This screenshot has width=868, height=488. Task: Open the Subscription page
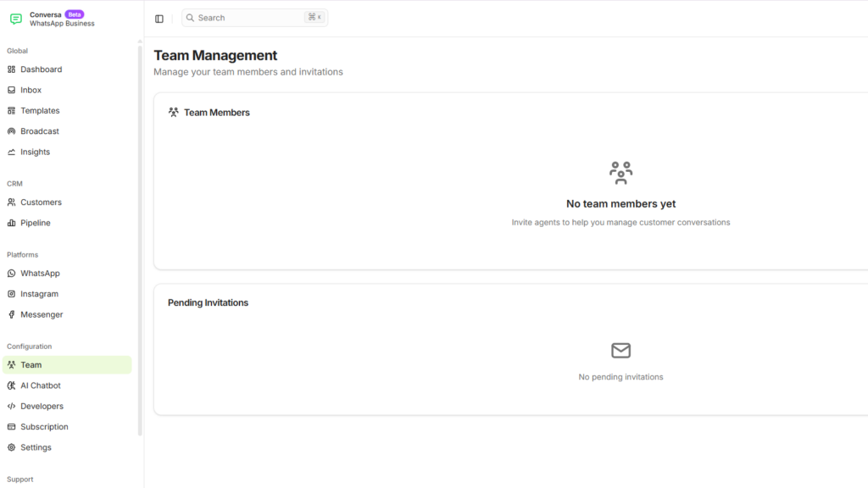[44, 427]
